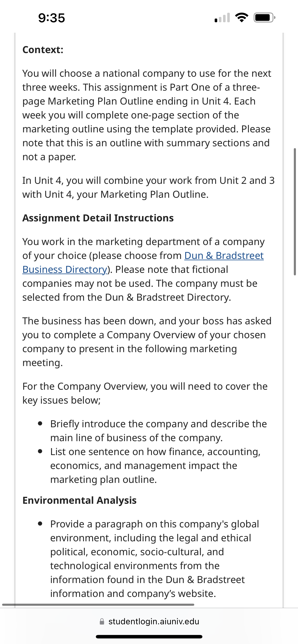Open the Dun & Bradstreet link
Screen dimensions: 298x644
click(x=224, y=255)
